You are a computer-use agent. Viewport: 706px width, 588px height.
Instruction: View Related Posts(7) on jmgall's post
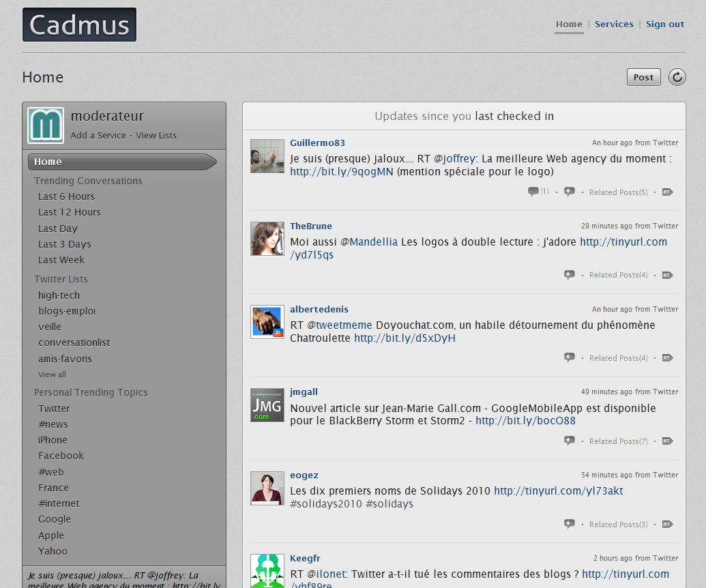click(x=618, y=441)
